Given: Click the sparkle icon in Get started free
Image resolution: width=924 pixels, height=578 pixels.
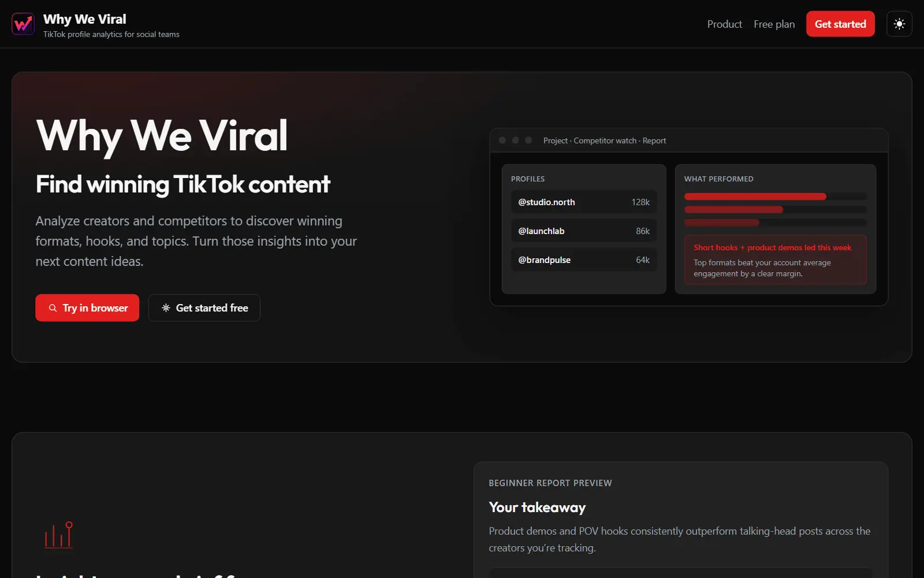Looking at the screenshot, I should pos(166,308).
